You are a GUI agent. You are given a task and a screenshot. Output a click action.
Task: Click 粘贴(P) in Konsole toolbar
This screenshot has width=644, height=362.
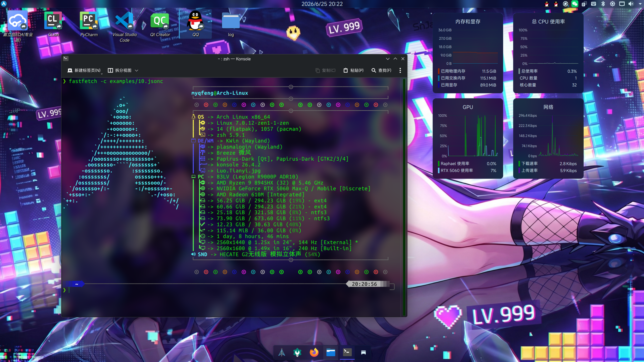pyautogui.click(x=353, y=70)
